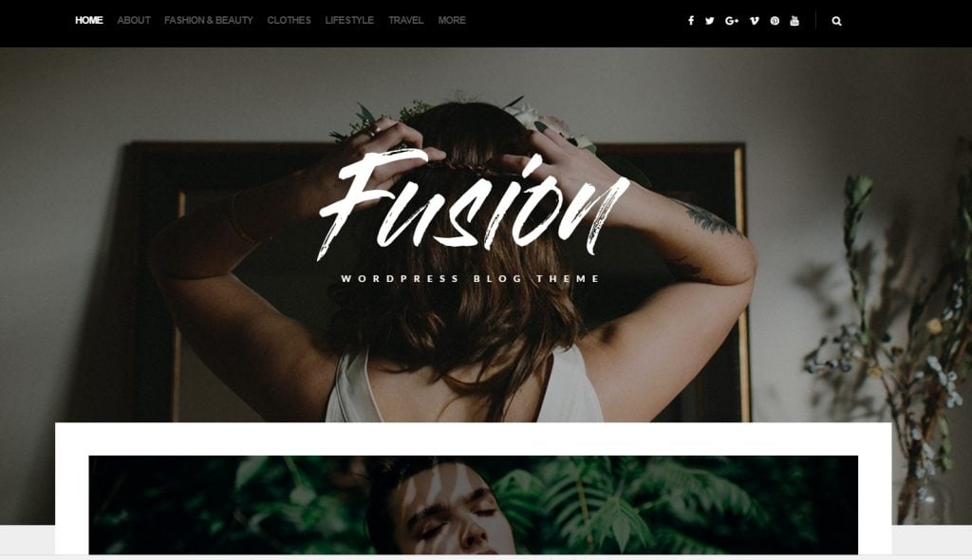
Task: Click the search magnifier icon
Action: coord(837,21)
